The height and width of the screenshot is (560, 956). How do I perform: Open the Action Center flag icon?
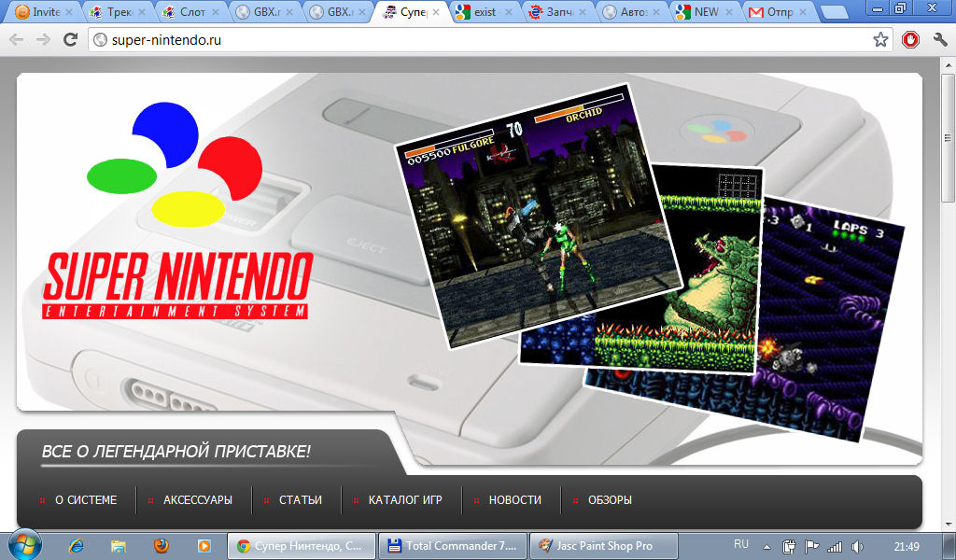tap(811, 547)
